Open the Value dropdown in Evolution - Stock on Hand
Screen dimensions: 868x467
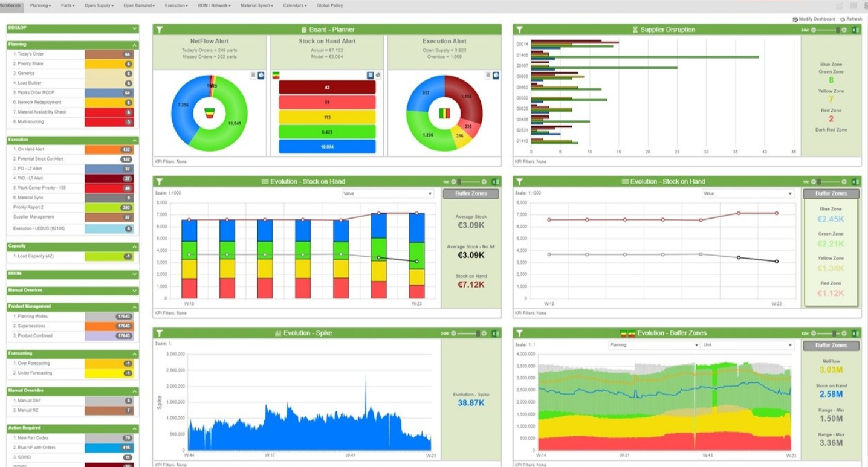point(387,193)
